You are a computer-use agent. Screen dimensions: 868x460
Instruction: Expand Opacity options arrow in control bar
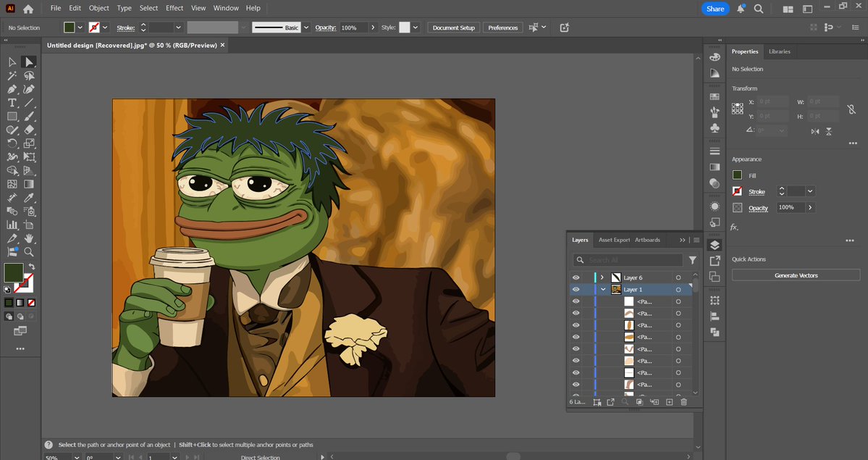[x=373, y=27]
